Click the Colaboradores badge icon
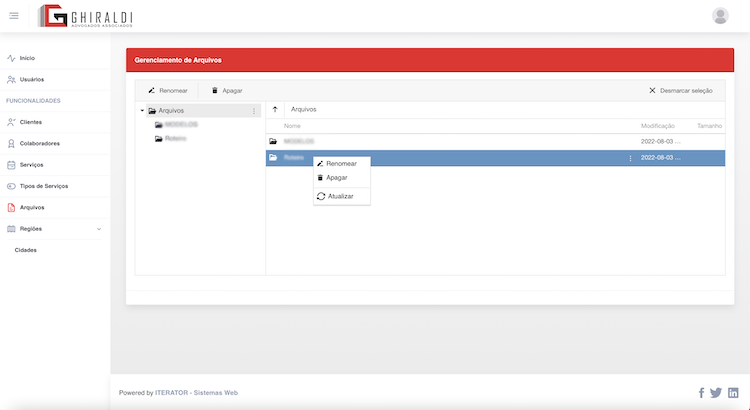Image resolution: width=750 pixels, height=410 pixels. click(11, 144)
